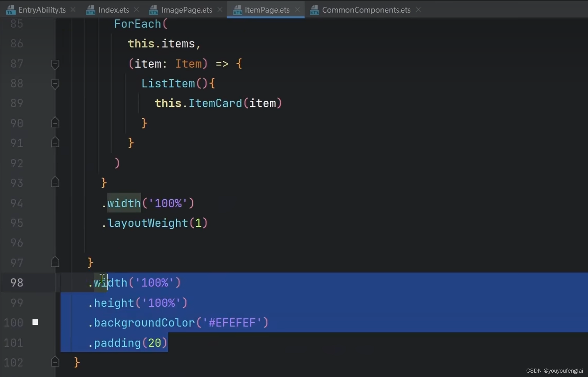588x377 pixels.
Task: Close the Index.ets tab
Action: pos(136,10)
